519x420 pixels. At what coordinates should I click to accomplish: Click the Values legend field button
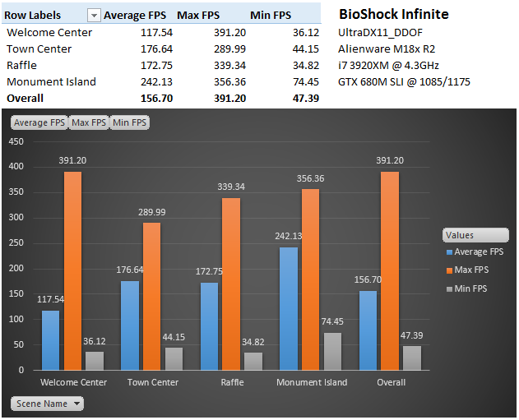(x=475, y=235)
